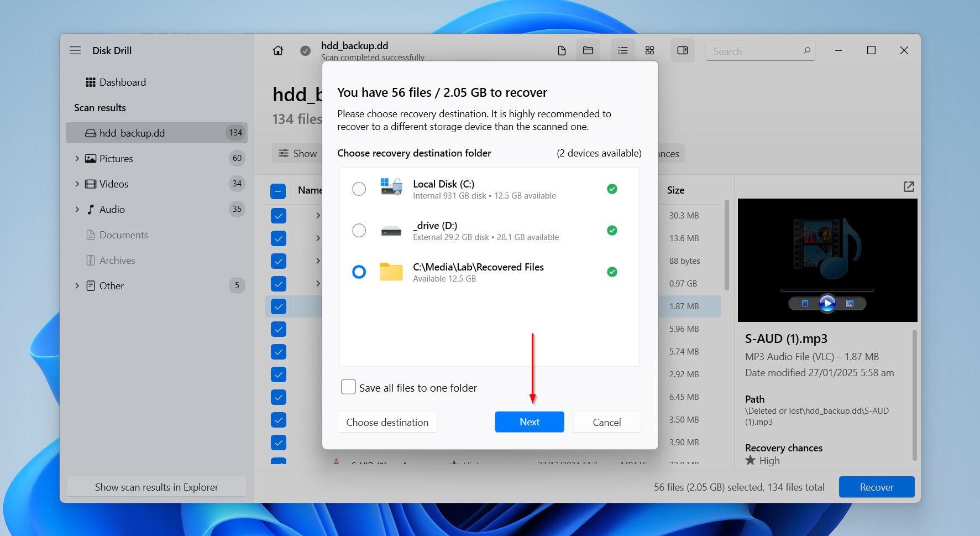Viewport: 980px width, 536px height.
Task: Click the play button on the MP3 preview
Action: pyautogui.click(x=827, y=303)
